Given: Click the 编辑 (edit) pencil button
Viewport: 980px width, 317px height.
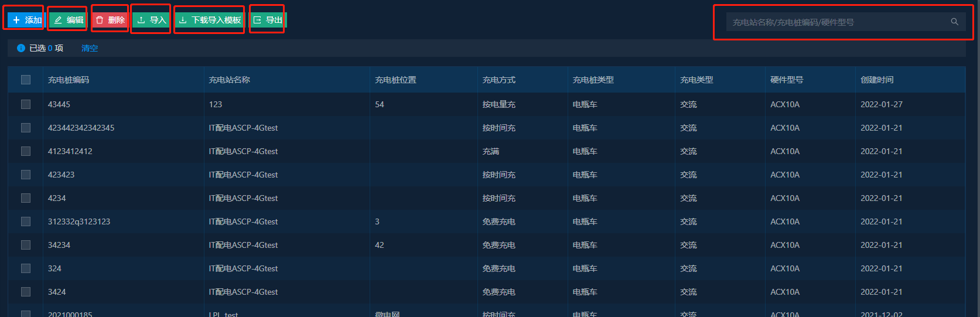Looking at the screenshot, I should click(x=69, y=20).
